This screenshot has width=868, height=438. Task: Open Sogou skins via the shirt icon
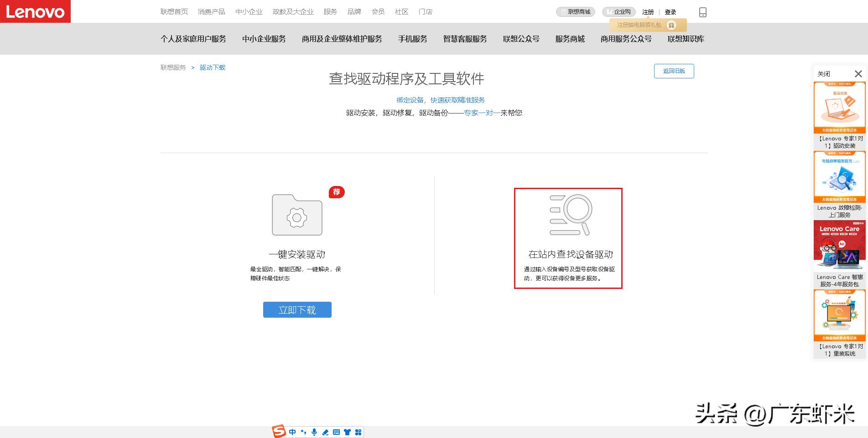click(x=348, y=432)
